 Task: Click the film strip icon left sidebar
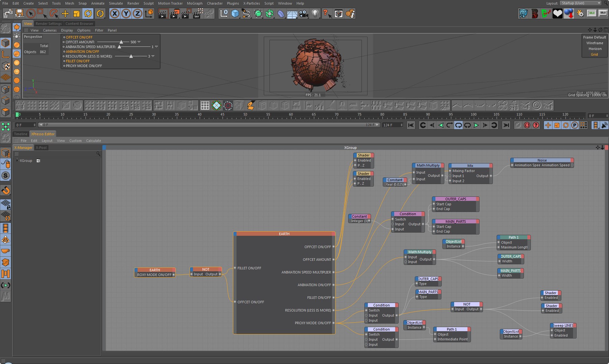(x=6, y=228)
